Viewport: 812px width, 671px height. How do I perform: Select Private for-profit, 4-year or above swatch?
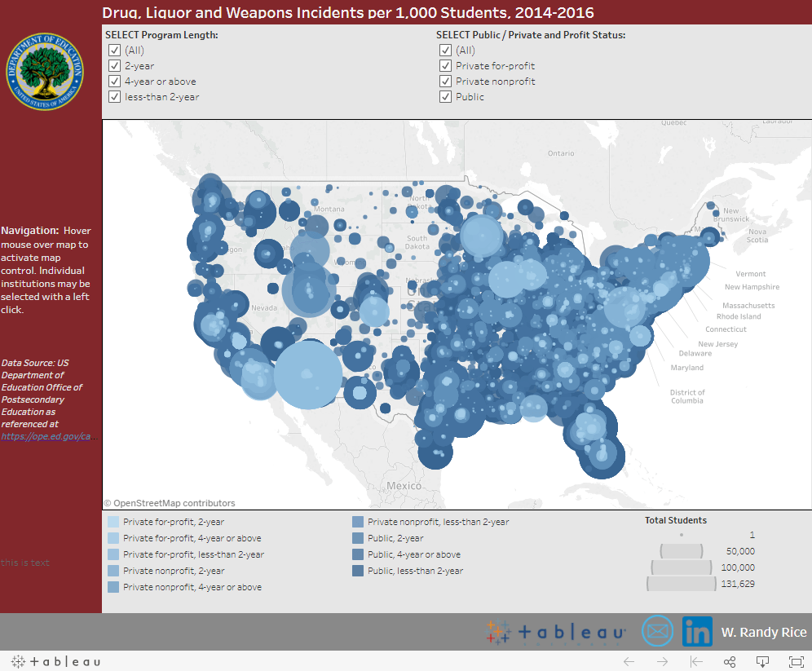click(x=113, y=538)
